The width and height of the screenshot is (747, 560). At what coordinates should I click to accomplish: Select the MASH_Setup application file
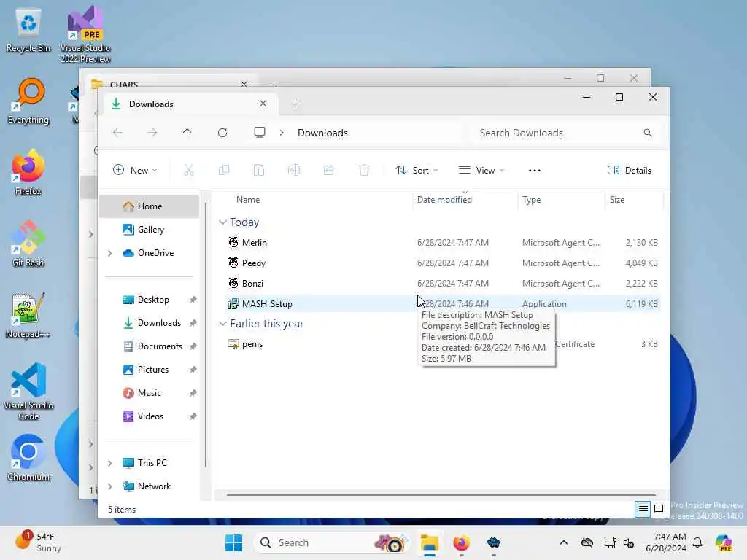click(442, 304)
